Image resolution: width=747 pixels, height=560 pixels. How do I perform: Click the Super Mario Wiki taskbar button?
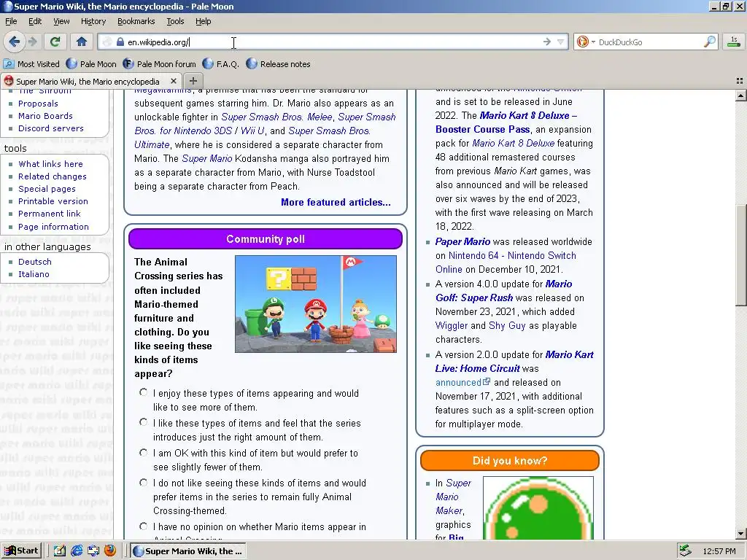[188, 551]
